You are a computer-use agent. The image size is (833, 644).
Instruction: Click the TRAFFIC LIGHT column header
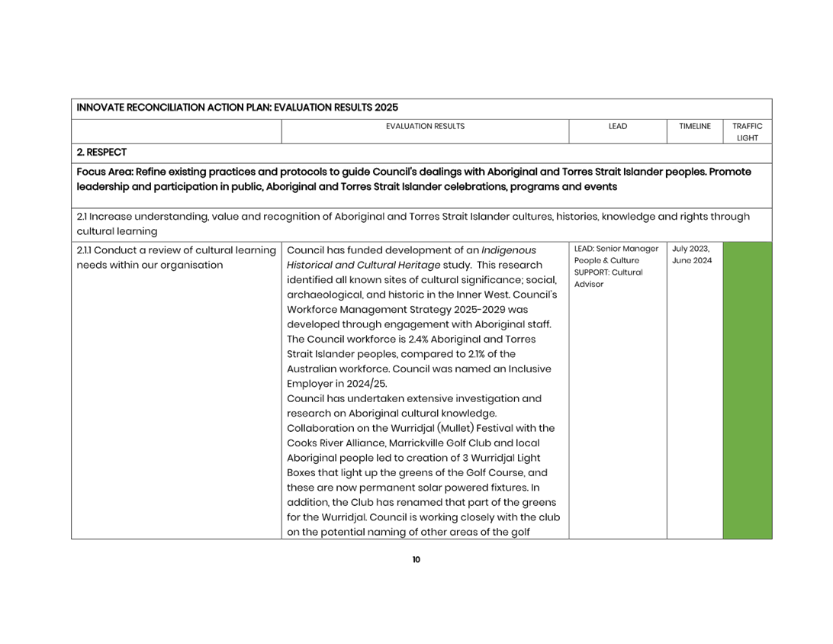[747, 130]
